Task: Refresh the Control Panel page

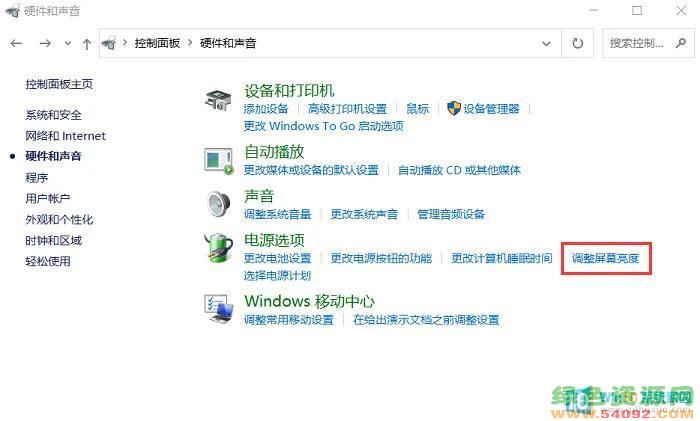Action: 578,43
